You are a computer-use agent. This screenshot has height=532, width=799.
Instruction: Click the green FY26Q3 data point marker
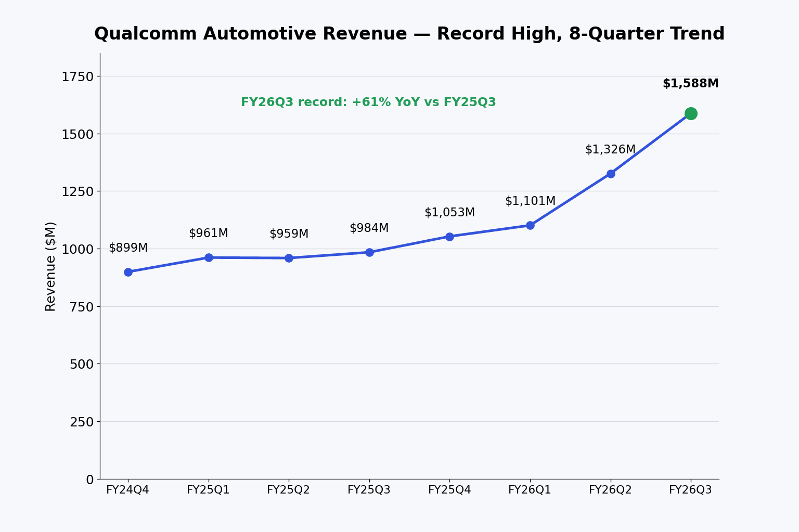pyautogui.click(x=691, y=113)
